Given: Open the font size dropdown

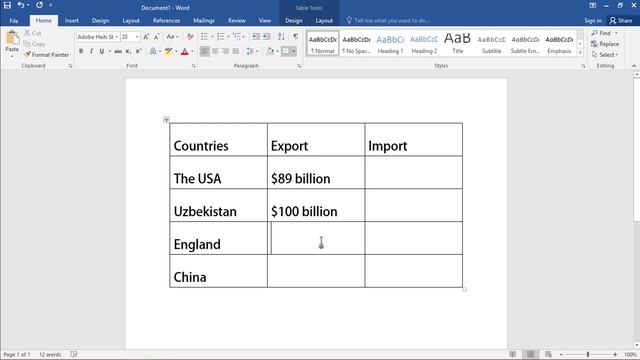Looking at the screenshot, I should tap(137, 37).
